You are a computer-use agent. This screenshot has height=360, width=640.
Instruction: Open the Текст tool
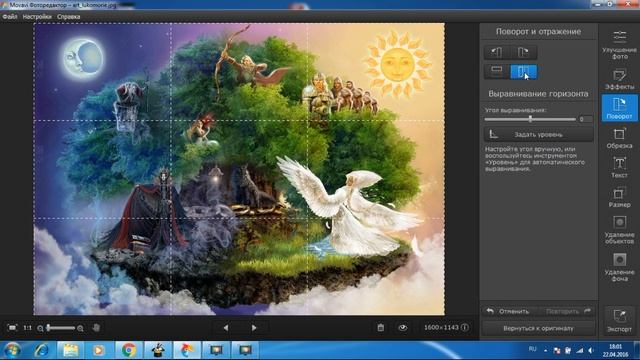pyautogui.click(x=619, y=167)
